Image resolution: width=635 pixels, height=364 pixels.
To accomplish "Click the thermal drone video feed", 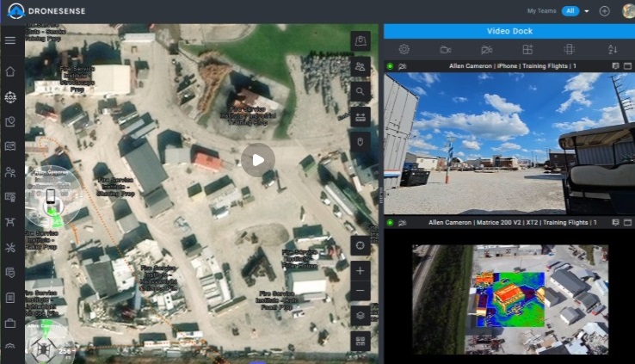I will [510, 299].
